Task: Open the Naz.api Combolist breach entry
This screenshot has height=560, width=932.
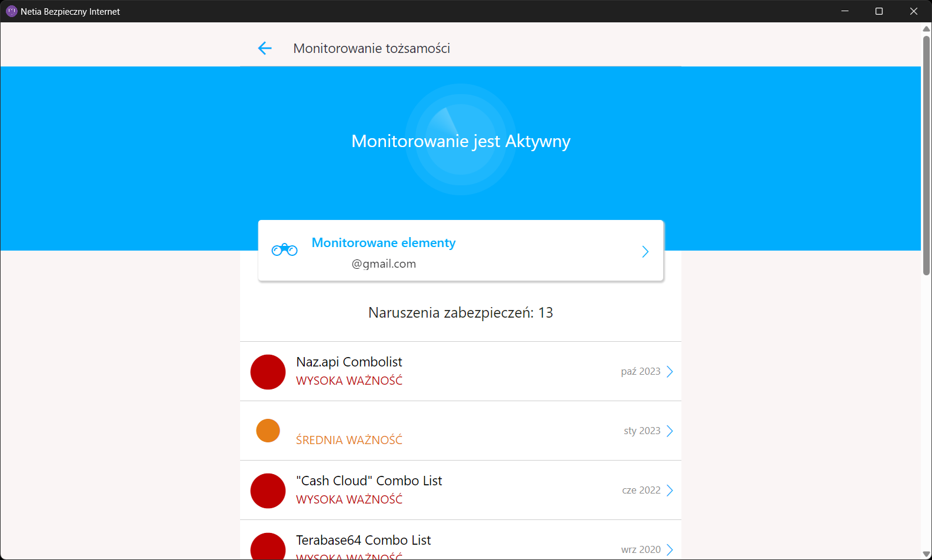Action: (x=349, y=362)
